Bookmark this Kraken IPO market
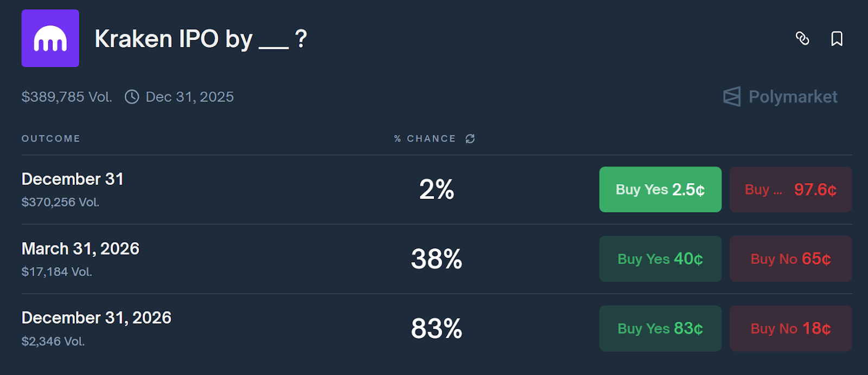Viewport: 868px width, 375px height. click(x=837, y=38)
